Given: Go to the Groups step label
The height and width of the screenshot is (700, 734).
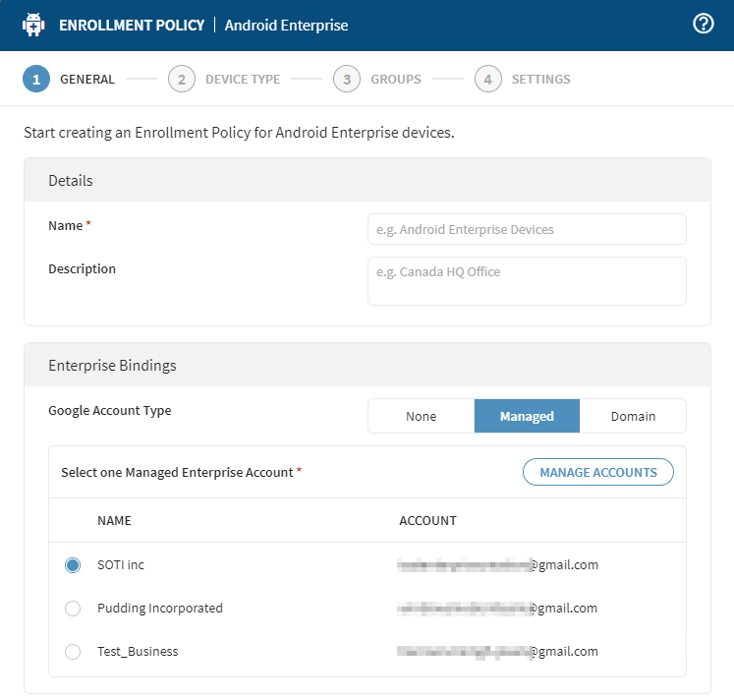Looking at the screenshot, I should coord(395,80).
